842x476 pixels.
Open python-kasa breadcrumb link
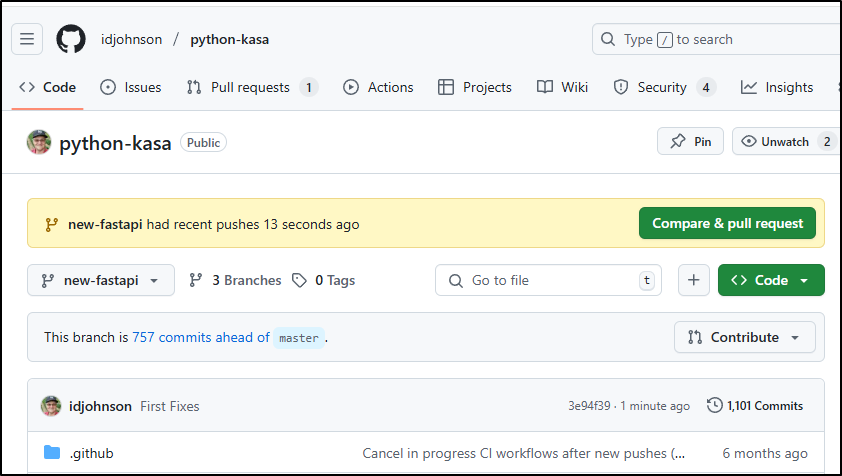[229, 39]
